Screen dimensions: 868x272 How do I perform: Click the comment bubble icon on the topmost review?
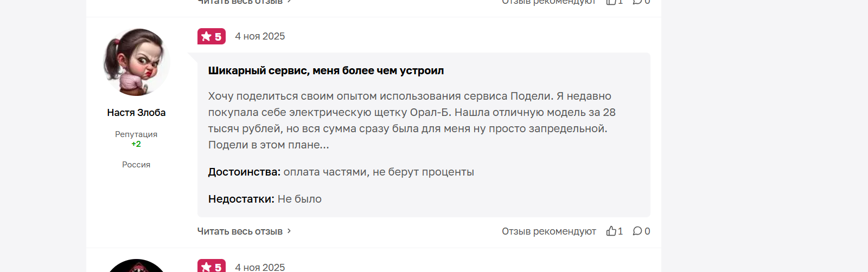637,2
